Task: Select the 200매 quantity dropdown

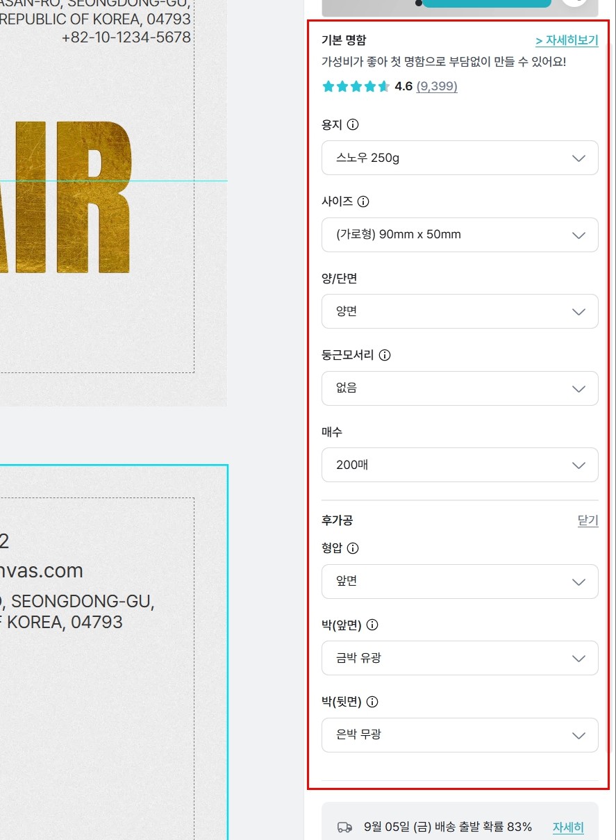Action: click(x=460, y=465)
